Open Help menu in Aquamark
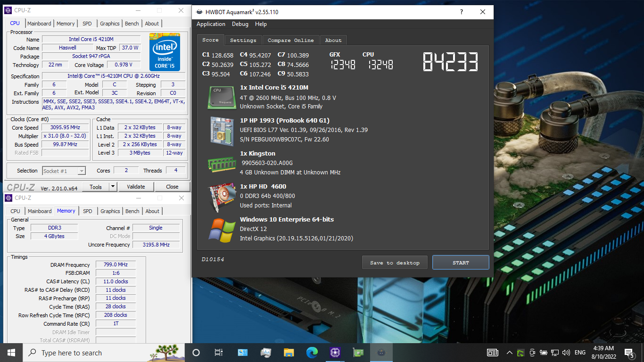This screenshot has width=644, height=362. tap(261, 24)
